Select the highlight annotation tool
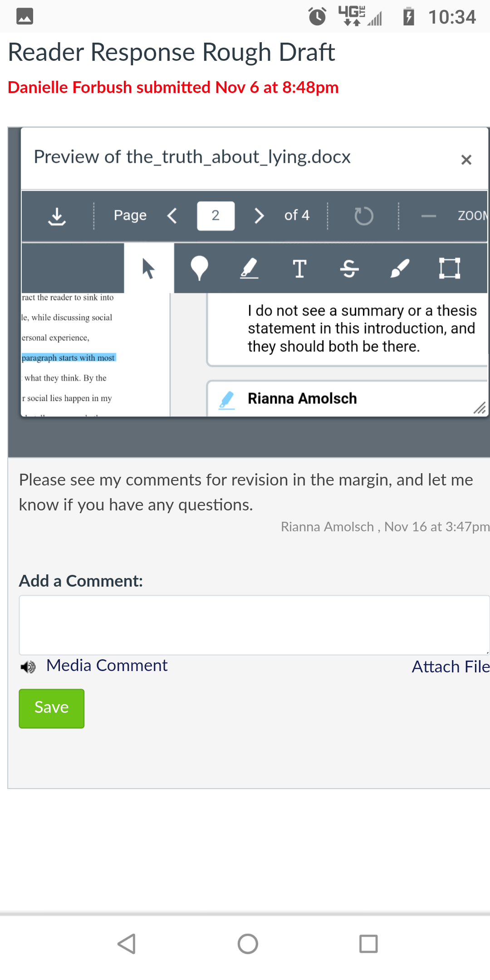 [249, 268]
